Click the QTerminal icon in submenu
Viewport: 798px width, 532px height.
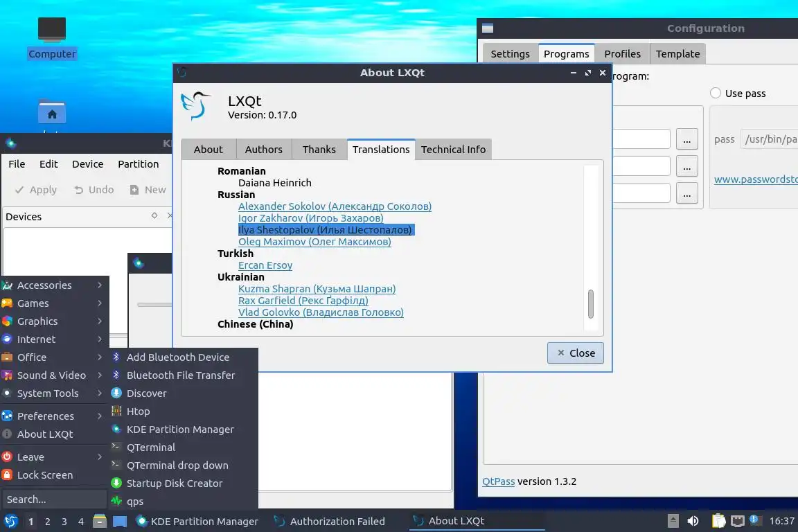(x=116, y=447)
